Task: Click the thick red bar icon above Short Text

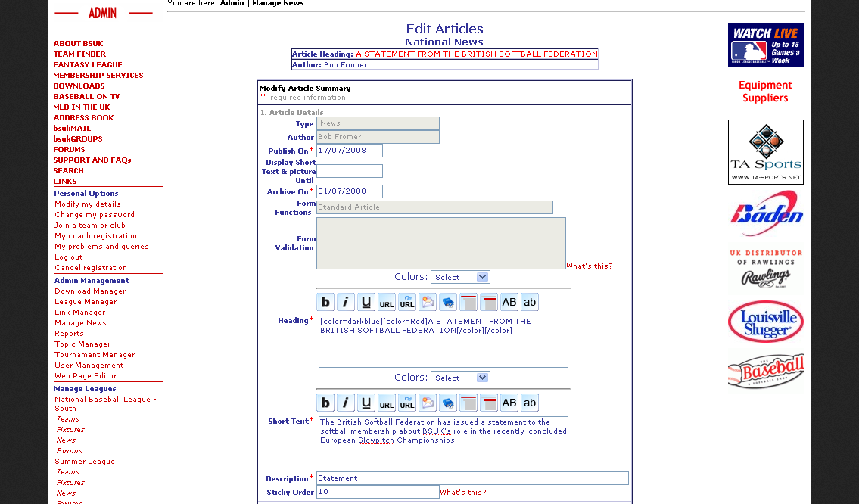Action: (x=489, y=403)
